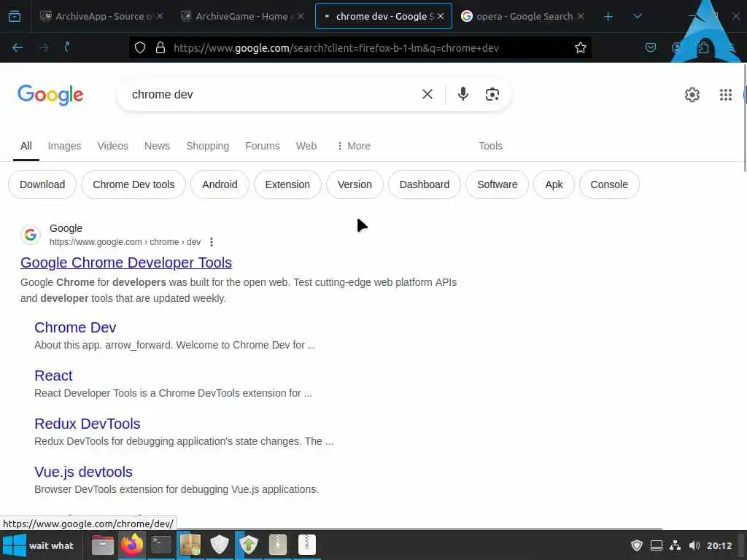Select the Web search tab
747x560 pixels.
click(306, 146)
